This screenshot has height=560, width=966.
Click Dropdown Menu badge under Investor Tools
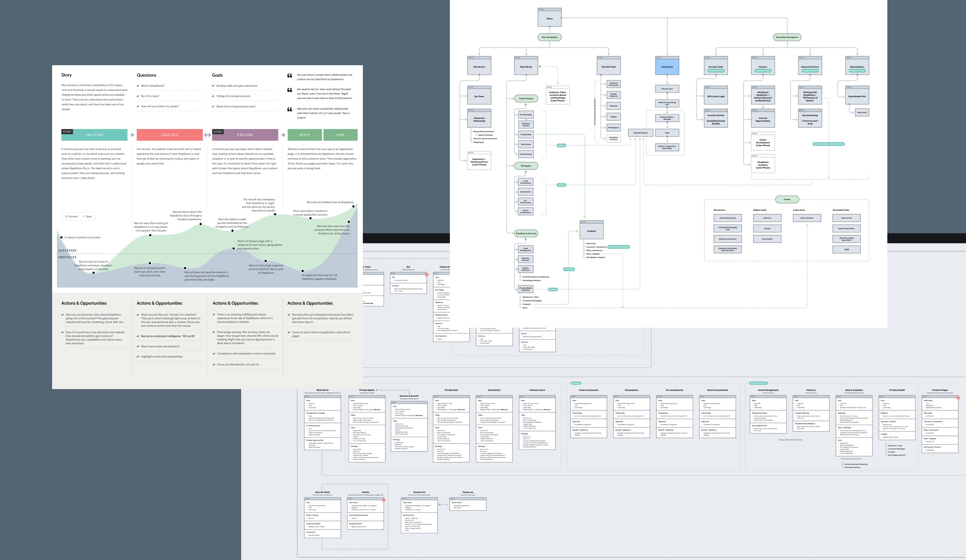tap(715, 70)
